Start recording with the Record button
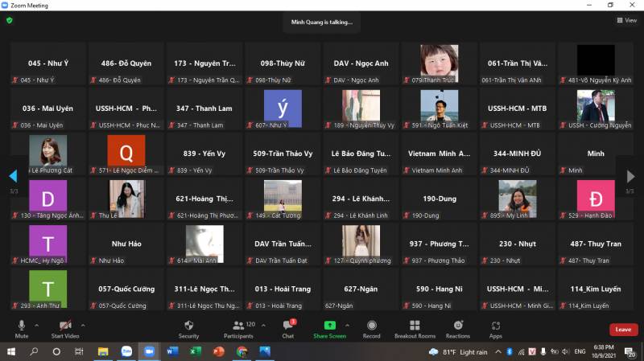 372,326
